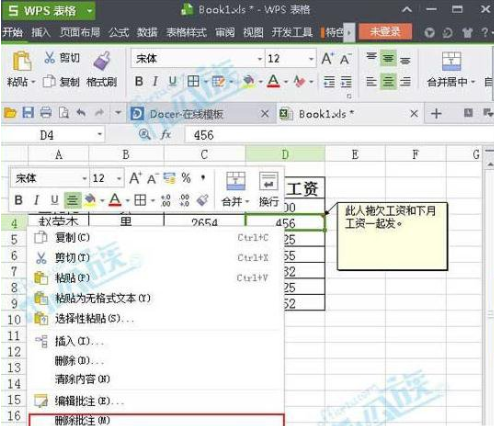Click the fill color bucket in the ribbon
The image size is (494, 426).
point(249,81)
